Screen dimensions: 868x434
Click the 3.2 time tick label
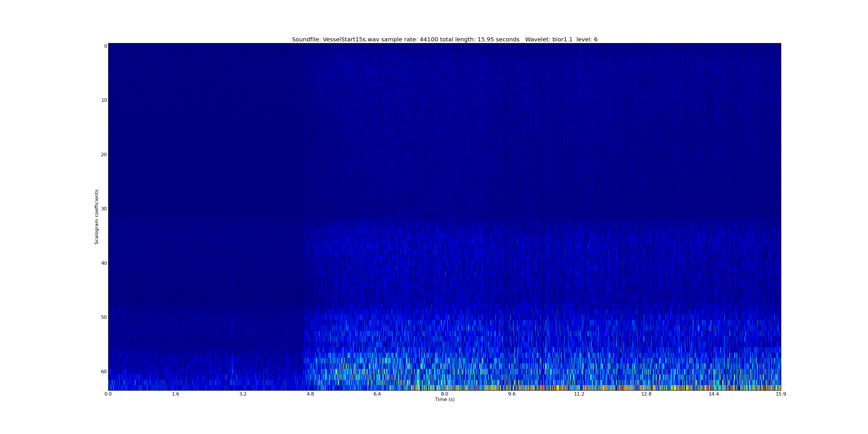[243, 394]
